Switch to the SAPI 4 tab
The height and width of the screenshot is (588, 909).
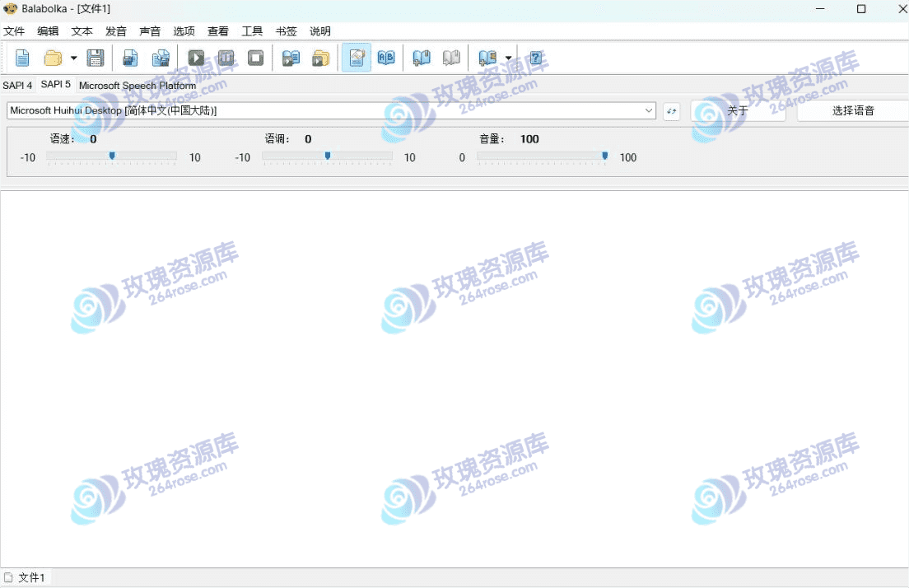[17, 86]
